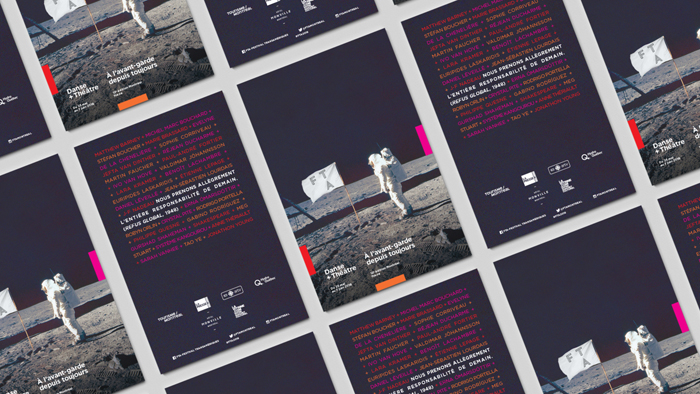The width and height of the screenshot is (700, 394).
Task: Click the Tourisme Montréal logo beside the pink rectangle
Action: pyautogui.click(x=170, y=317)
